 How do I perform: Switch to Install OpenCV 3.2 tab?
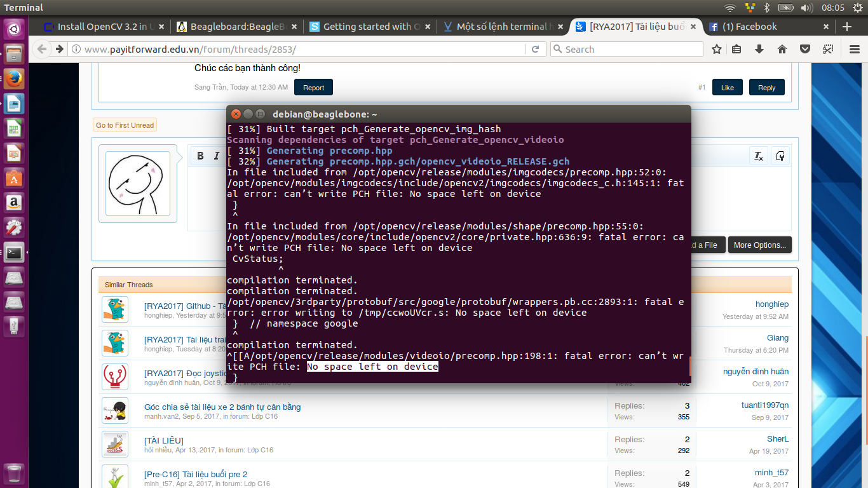(102, 27)
